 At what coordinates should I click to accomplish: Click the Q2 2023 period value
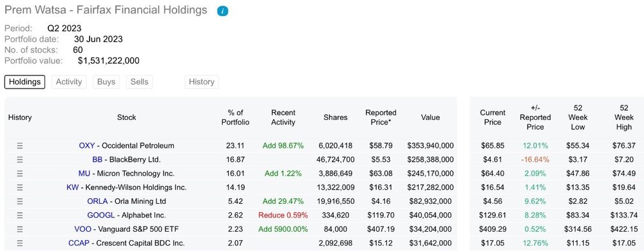pos(64,29)
